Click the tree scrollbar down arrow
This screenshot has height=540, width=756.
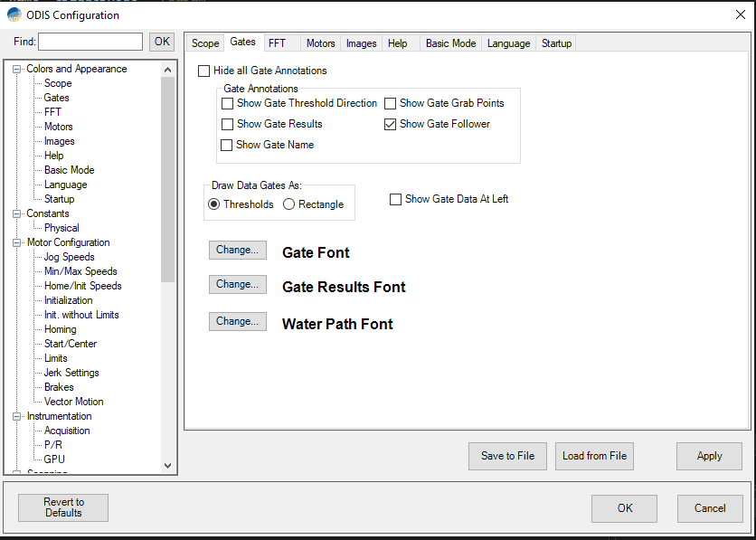click(167, 465)
